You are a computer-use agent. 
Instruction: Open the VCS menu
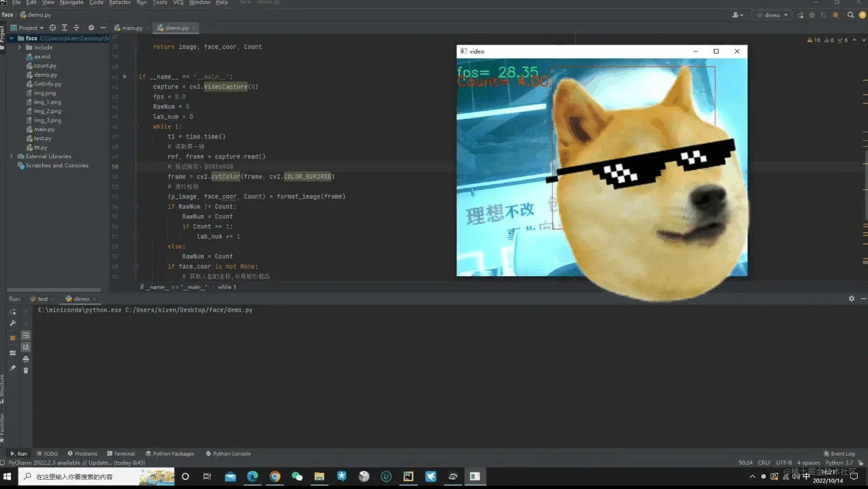coord(178,2)
